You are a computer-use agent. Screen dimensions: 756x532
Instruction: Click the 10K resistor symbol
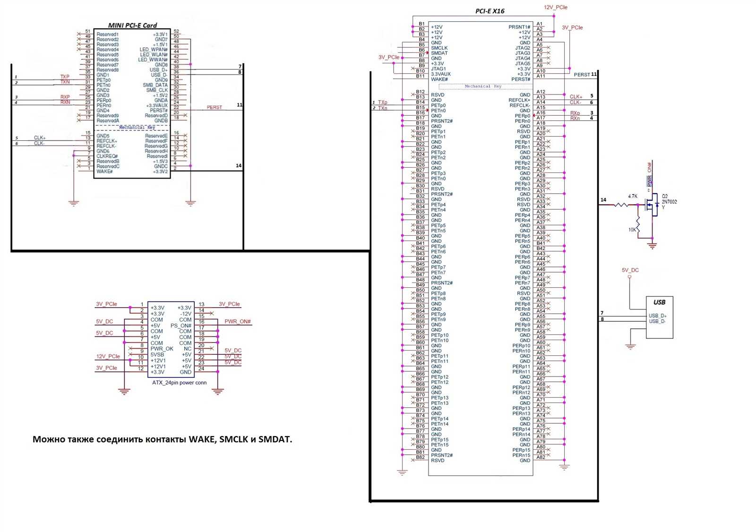[638, 223]
